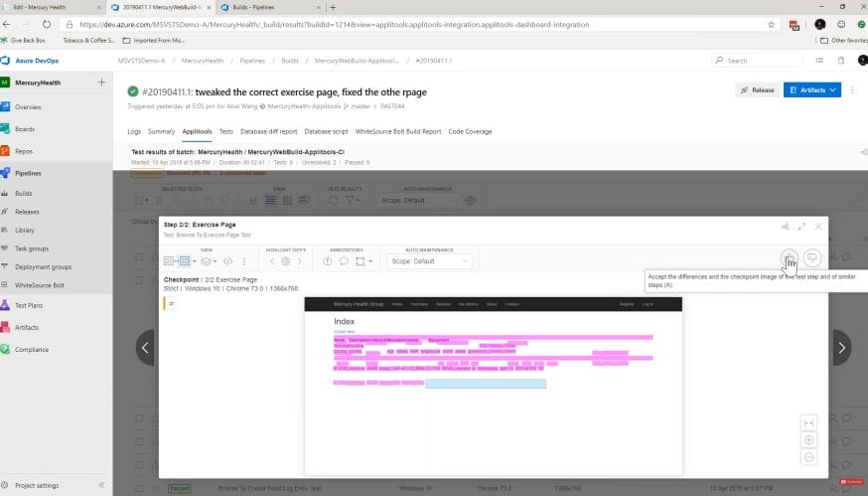Add a remark with speech bubble icon
The height and width of the screenshot is (496, 868).
pos(344,261)
